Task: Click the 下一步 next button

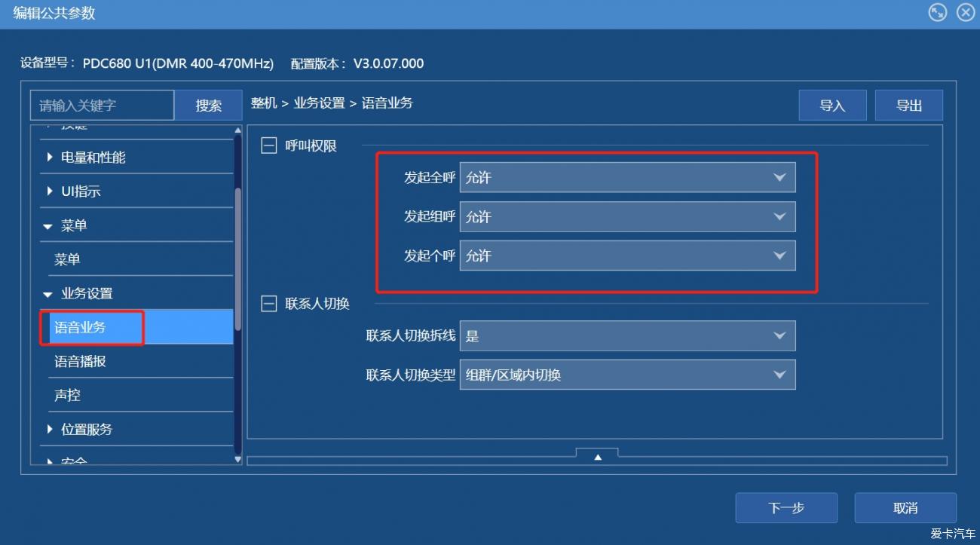Action: click(x=786, y=507)
